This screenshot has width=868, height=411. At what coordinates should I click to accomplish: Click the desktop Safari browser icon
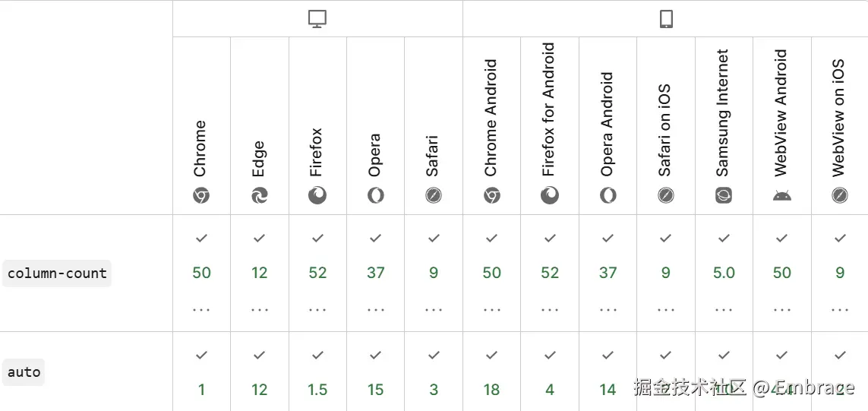pyautogui.click(x=434, y=196)
